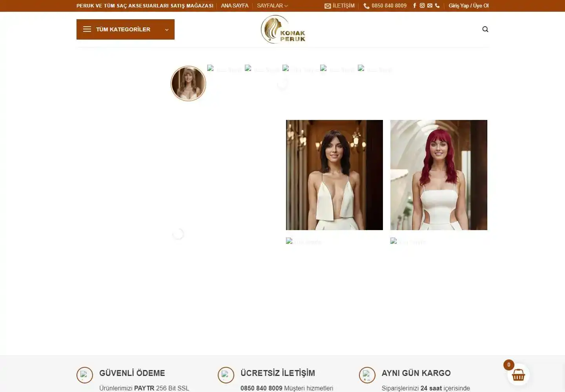Open the red wavy wig product image
Image resolution: width=565 pixels, height=392 pixels.
[x=439, y=175]
